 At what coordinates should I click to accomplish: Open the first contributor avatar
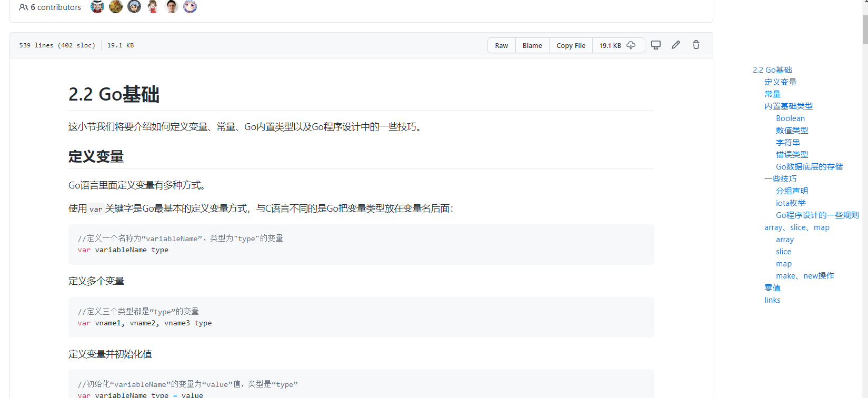coord(97,7)
